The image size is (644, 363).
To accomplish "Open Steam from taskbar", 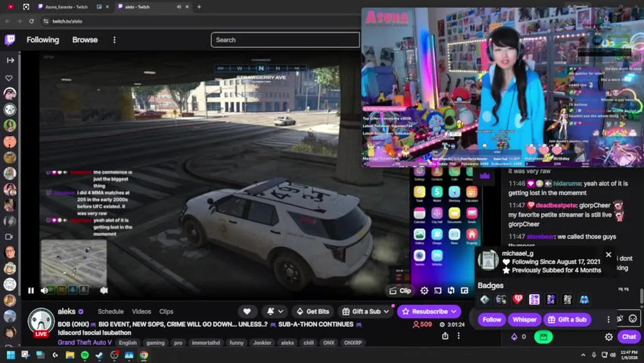I will [x=99, y=355].
